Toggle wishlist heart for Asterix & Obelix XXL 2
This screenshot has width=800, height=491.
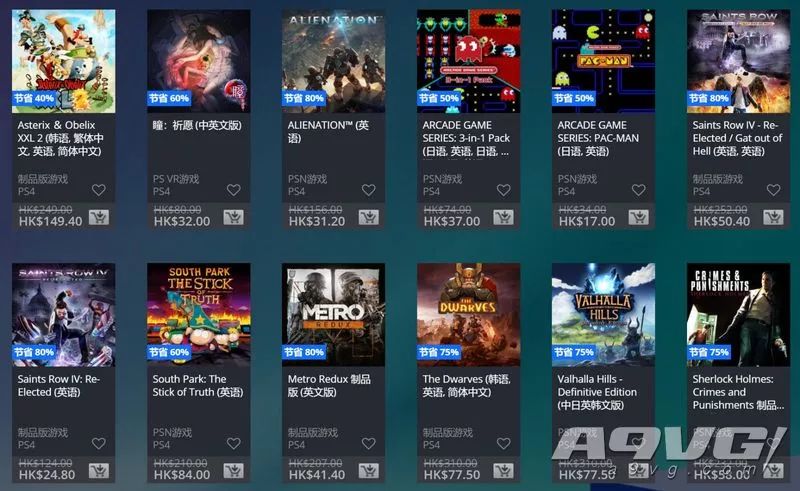click(x=98, y=190)
